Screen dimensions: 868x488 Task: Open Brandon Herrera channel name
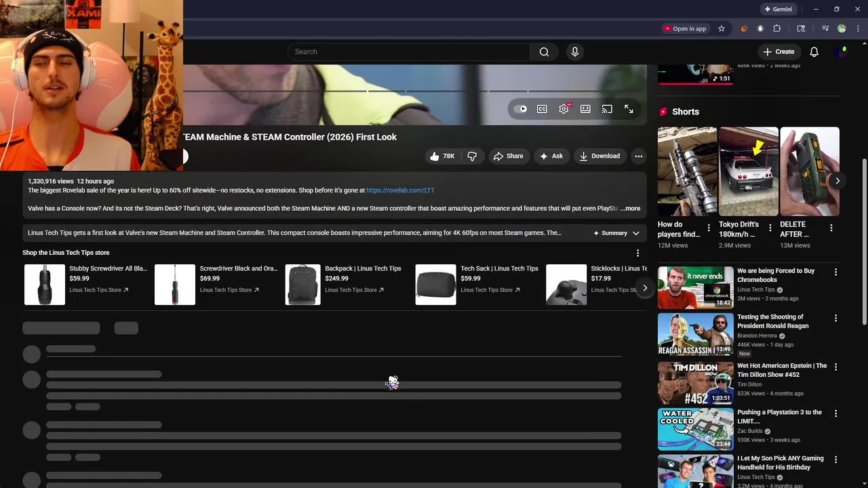coord(757,336)
